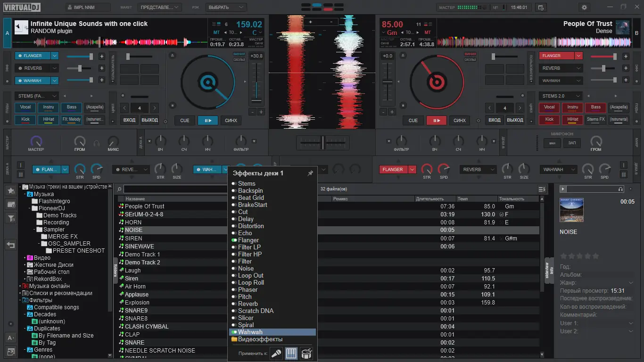Click left deck СИНХ button
The image size is (644, 362).
[x=231, y=120]
